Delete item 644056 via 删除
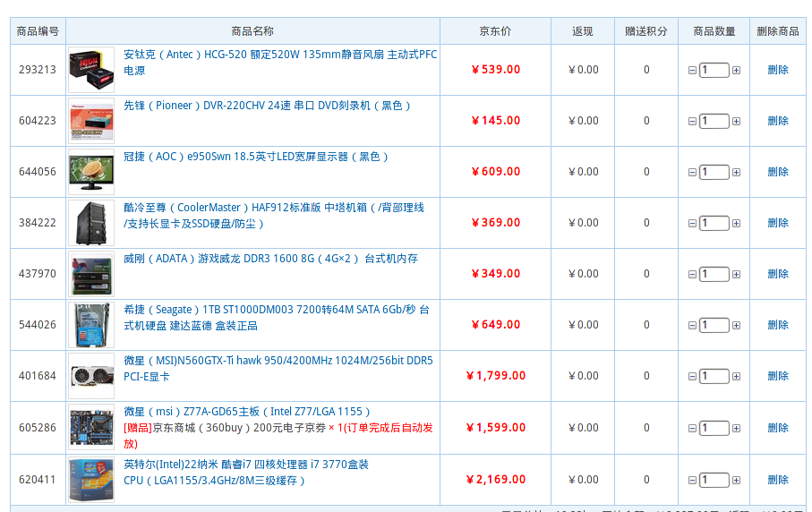 point(778,172)
